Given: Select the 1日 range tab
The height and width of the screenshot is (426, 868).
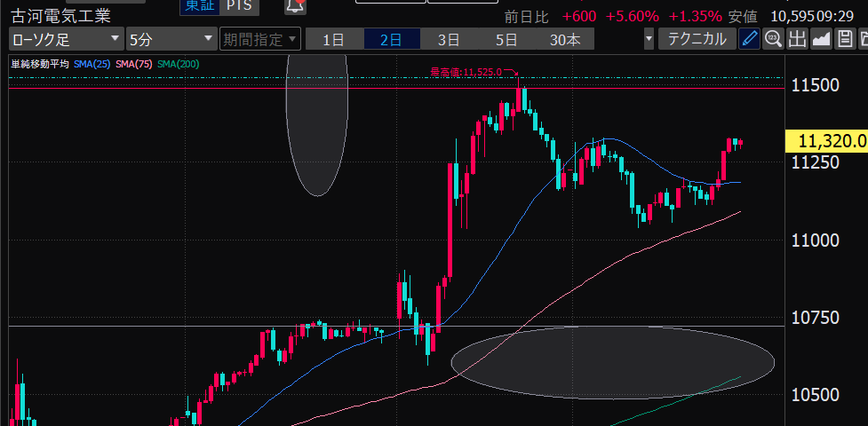Looking at the screenshot, I should point(333,39).
